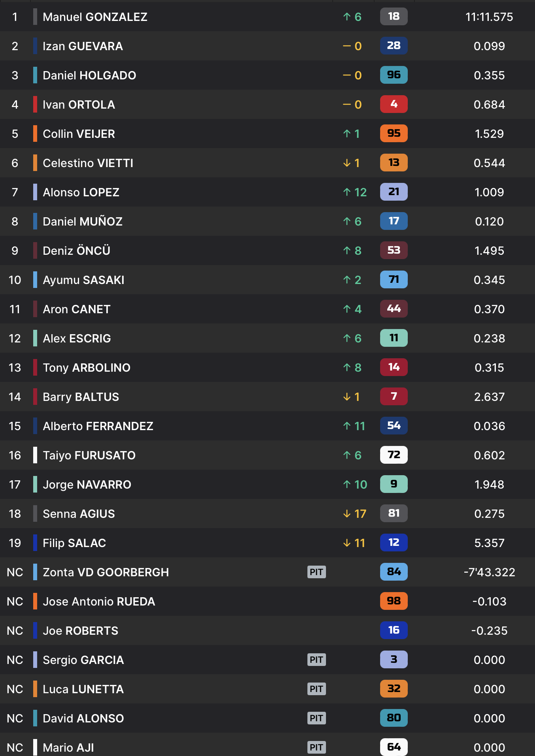
Task: Click the white number 72 badge
Action: pyautogui.click(x=394, y=455)
